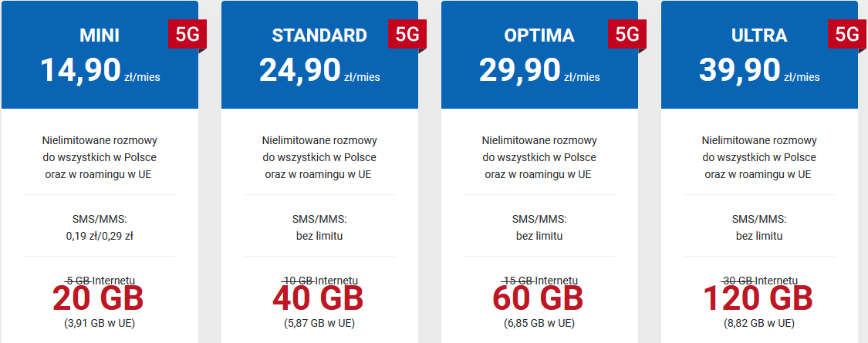Click the 40 GB internet offer
868x343 pixels.
click(x=318, y=299)
